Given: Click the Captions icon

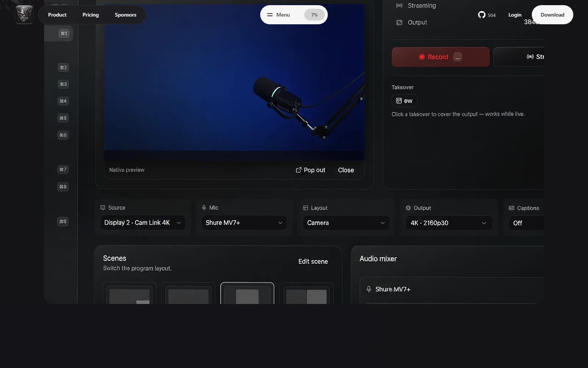Looking at the screenshot, I should [512, 208].
